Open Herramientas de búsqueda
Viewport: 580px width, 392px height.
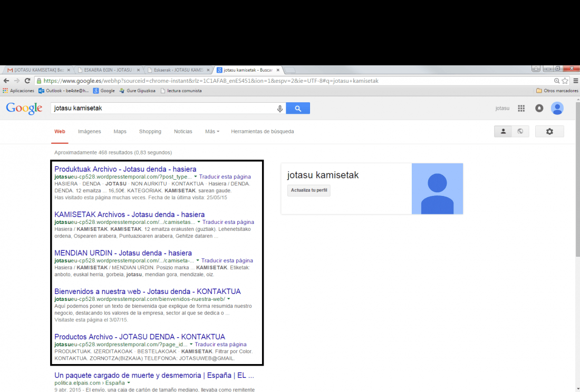[x=262, y=131]
